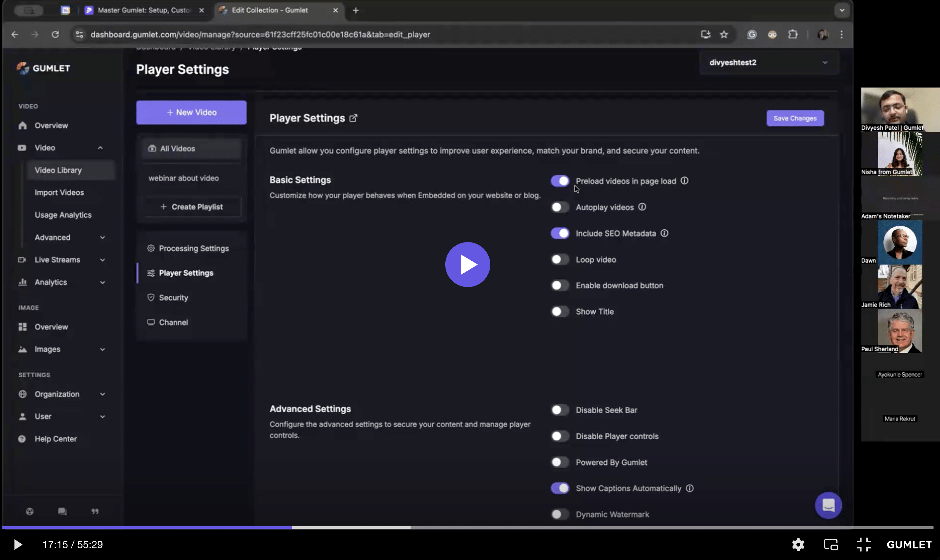940x560 pixels.
Task: Toggle Disable Player controls switch
Action: (560, 436)
